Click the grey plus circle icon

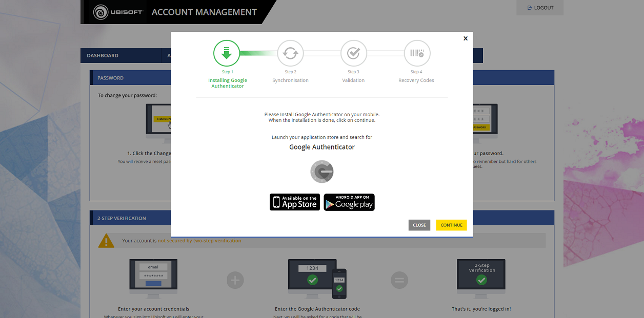point(235,280)
